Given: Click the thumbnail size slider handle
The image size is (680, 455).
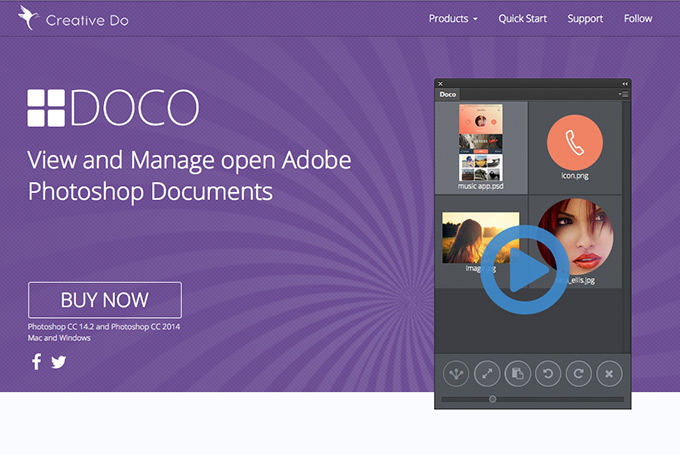Looking at the screenshot, I should pyautogui.click(x=492, y=399).
